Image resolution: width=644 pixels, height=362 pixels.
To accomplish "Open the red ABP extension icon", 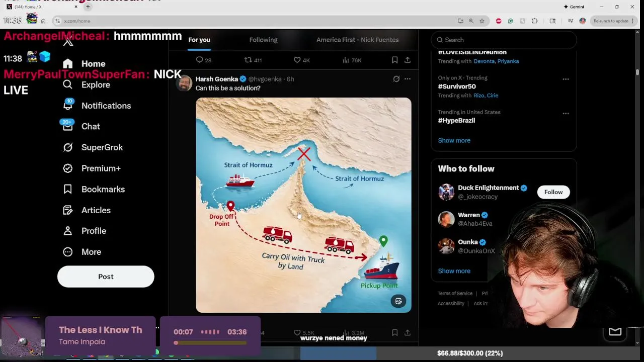I will (x=499, y=21).
